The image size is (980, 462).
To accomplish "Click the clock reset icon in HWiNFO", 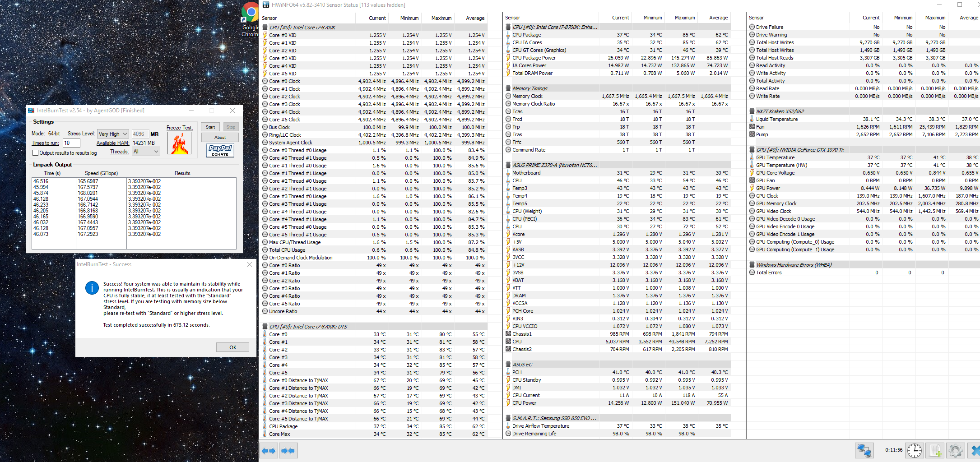I will (x=915, y=450).
